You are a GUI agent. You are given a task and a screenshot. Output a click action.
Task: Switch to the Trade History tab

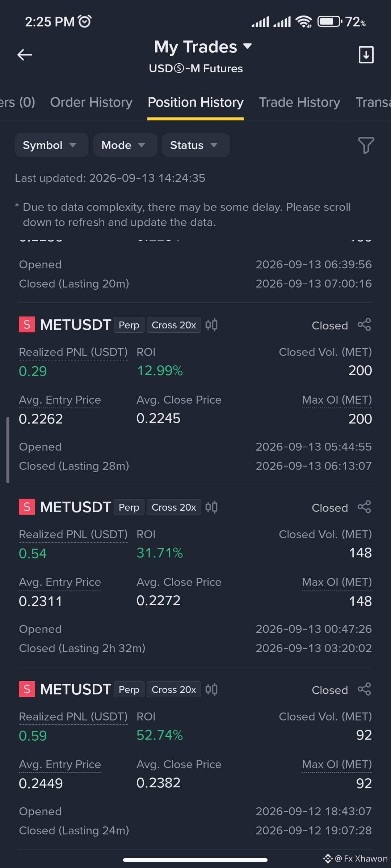(x=299, y=102)
